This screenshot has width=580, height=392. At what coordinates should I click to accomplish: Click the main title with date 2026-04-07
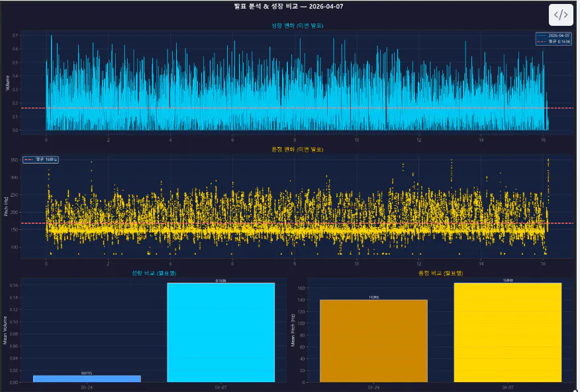click(289, 6)
